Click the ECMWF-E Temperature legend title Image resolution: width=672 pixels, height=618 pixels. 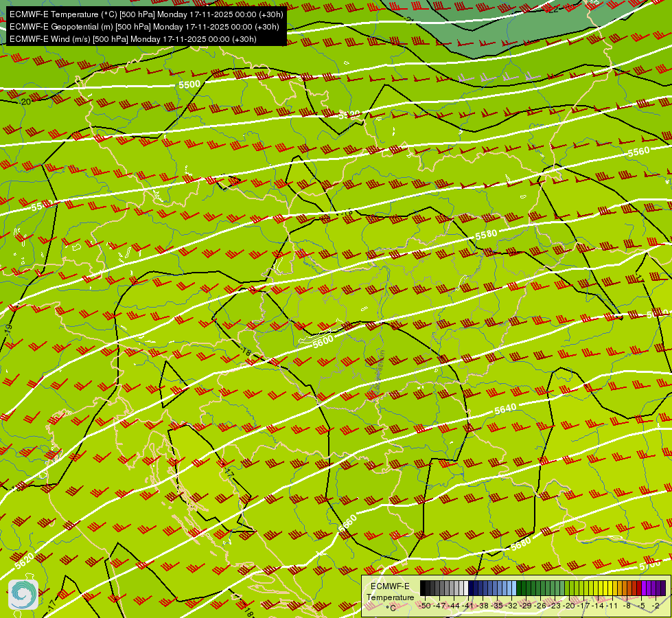tap(390, 592)
